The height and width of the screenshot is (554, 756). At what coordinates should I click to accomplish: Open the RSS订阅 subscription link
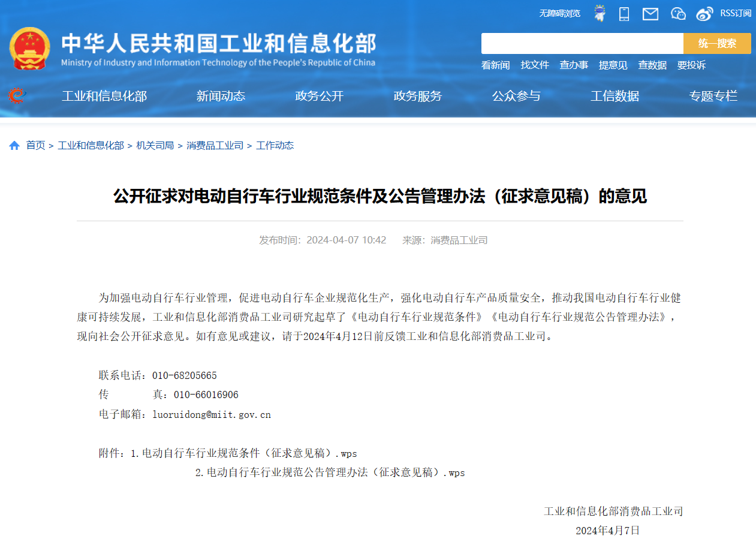pos(736,13)
